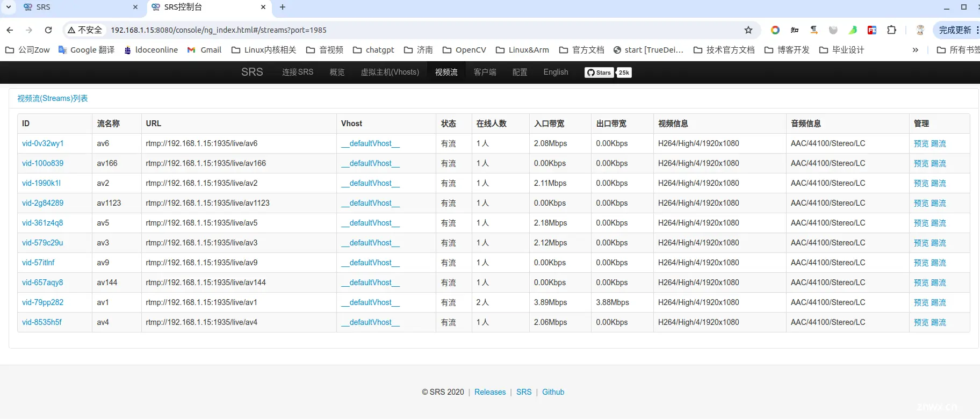Screen dimensions: 980x420
Task: Click 踢流 for stream av1123
Action: (x=939, y=203)
